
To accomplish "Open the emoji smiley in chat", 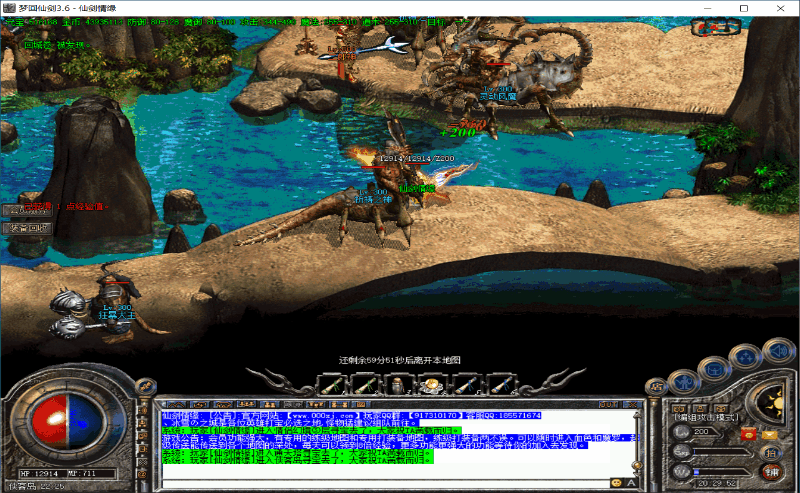I will click(617, 482).
